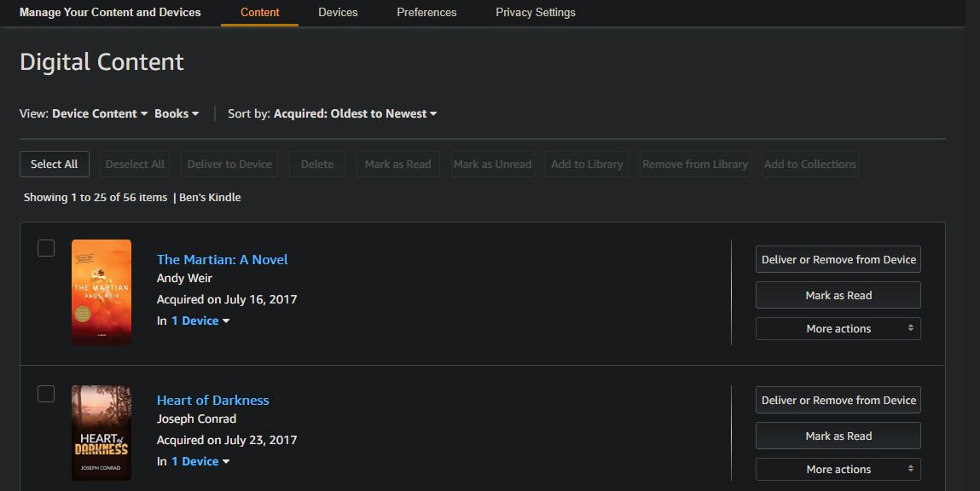Deliver or Remove The Martian from device

[838, 259]
